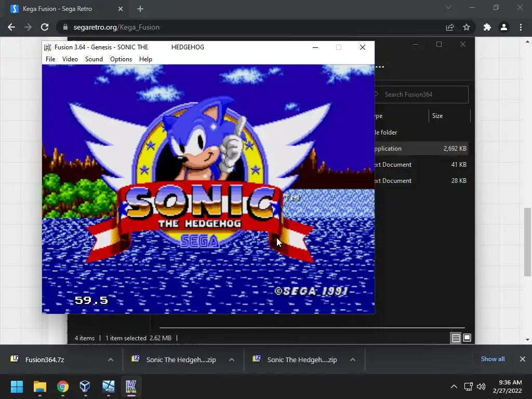Open File Explorer from the taskbar
This screenshot has width=532, height=399.
coord(39,387)
